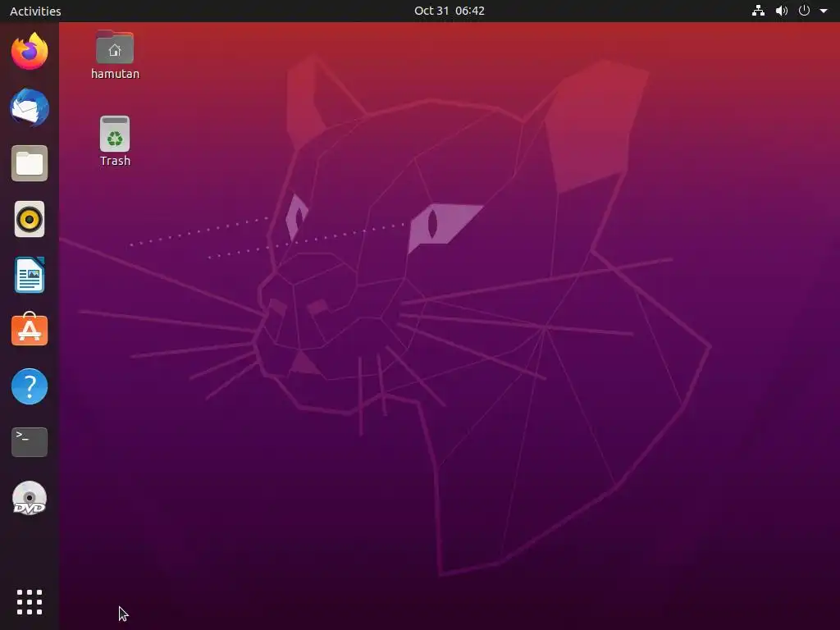Open the DVD disc icon in dock
Screen dimensions: 840x630
click(30, 498)
